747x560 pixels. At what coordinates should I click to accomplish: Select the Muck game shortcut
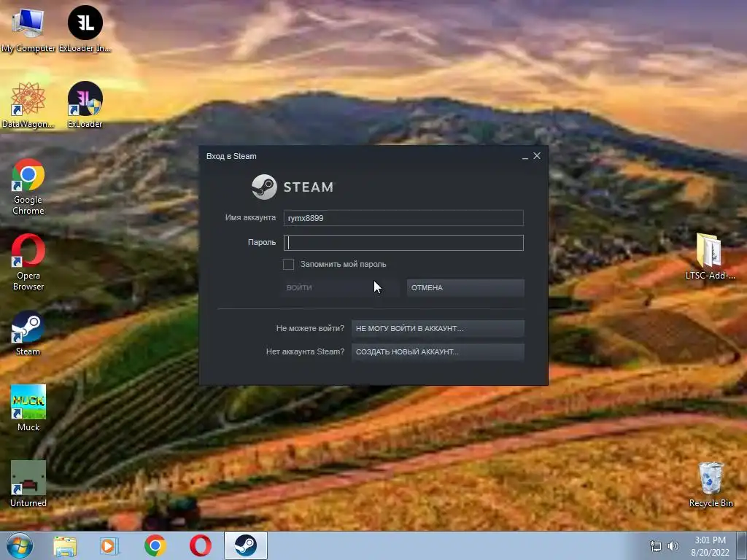coord(28,408)
